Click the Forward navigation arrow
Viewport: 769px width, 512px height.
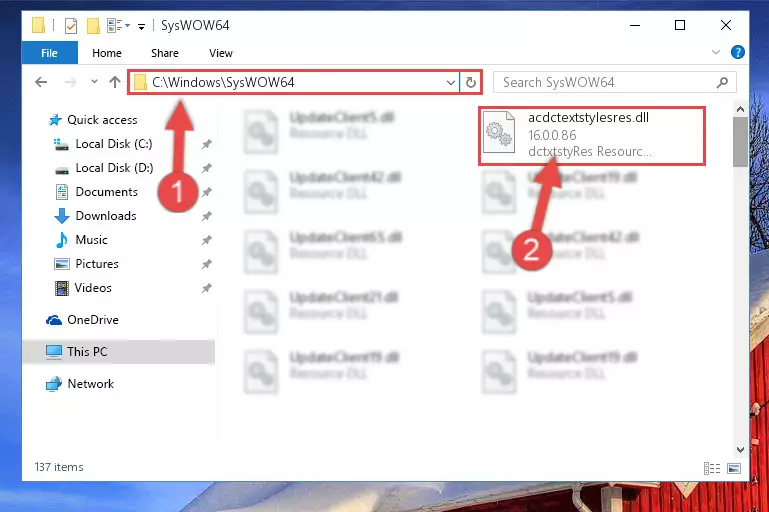coord(71,82)
